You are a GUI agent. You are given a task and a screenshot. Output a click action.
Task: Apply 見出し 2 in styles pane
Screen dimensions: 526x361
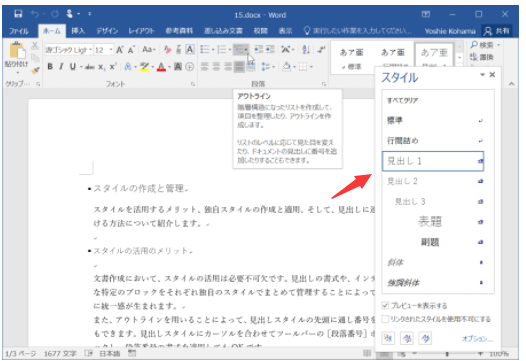(x=433, y=182)
